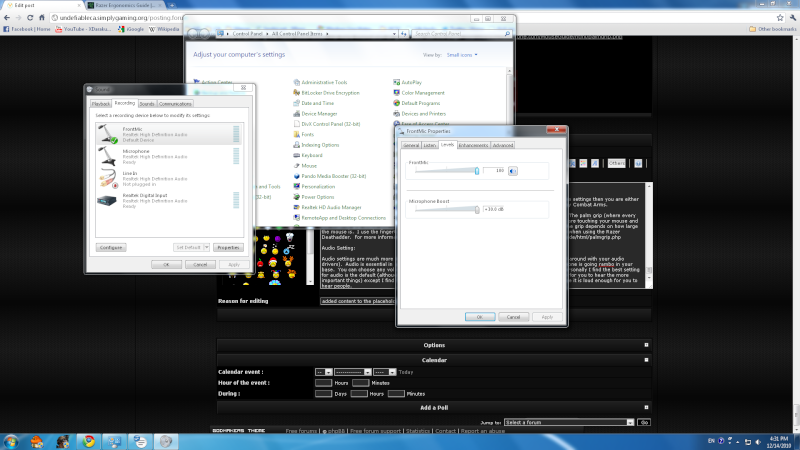This screenshot has width=800, height=450.
Task: Open the calendar event year dropdown
Action: point(384,372)
